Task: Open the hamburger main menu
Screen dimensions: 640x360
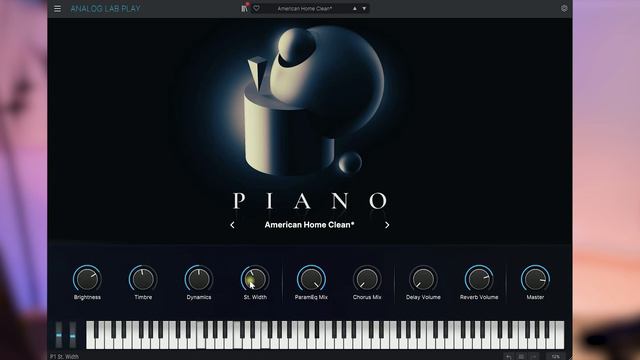Action: [x=58, y=9]
